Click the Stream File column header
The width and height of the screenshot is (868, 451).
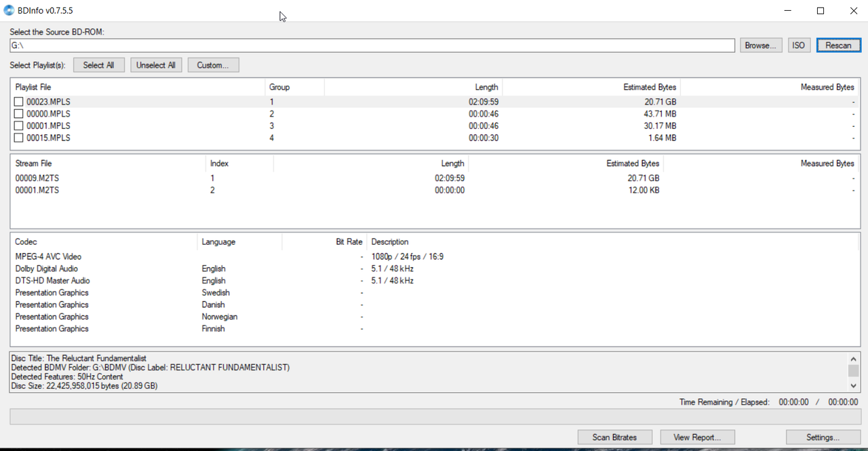coord(108,163)
